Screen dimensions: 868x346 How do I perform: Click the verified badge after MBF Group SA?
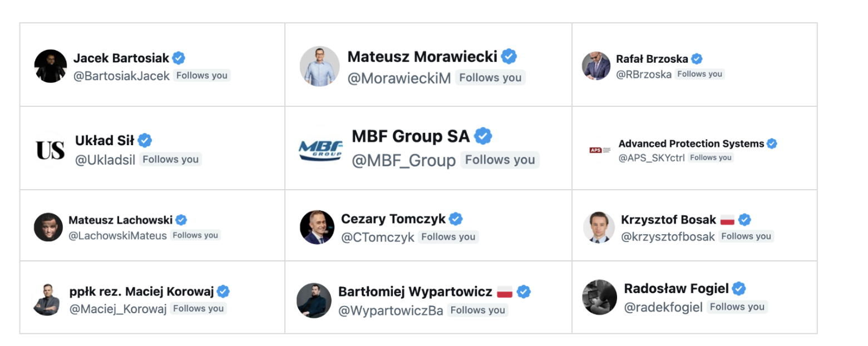click(483, 135)
